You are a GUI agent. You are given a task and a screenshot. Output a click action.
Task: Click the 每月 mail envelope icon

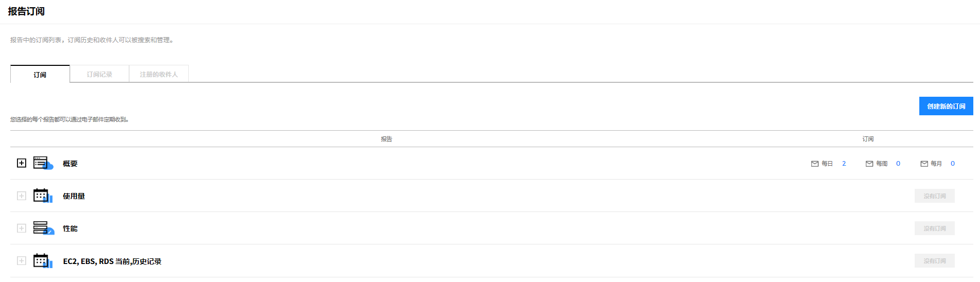pyautogui.click(x=924, y=164)
